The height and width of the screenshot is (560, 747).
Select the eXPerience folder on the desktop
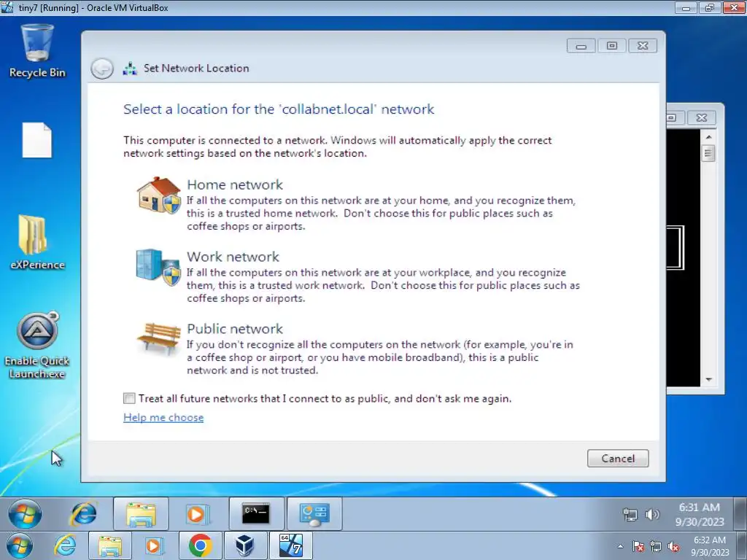(x=37, y=242)
